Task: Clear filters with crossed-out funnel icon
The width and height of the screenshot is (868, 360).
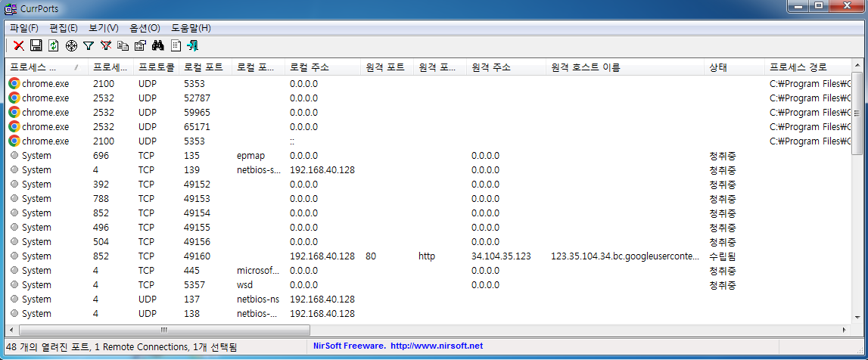Action: point(106,46)
